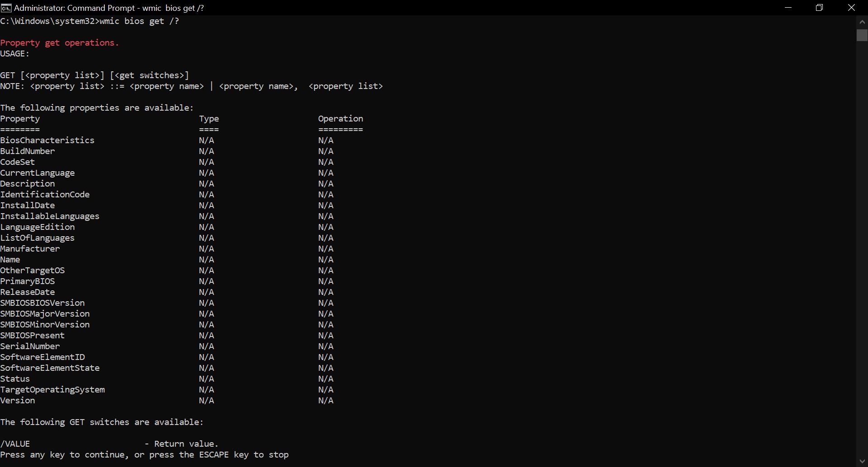Image resolution: width=868 pixels, height=467 pixels.
Task: Click the 'NOTE: <property list>' line
Action: [192, 86]
